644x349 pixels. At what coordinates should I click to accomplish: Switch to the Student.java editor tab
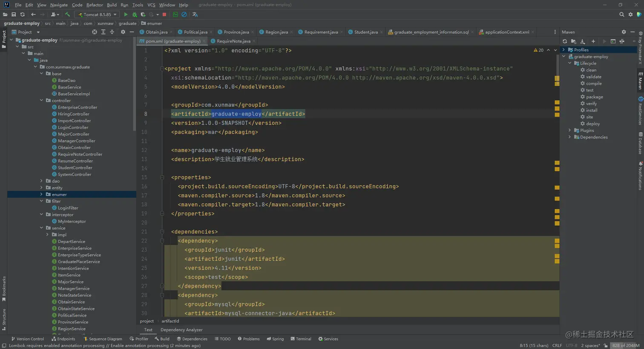(365, 32)
